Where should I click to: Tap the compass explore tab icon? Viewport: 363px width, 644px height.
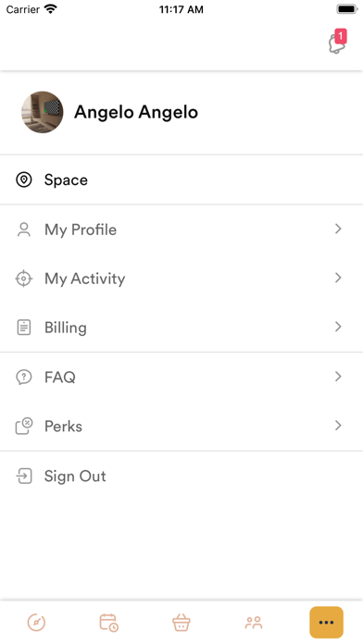pos(36,622)
